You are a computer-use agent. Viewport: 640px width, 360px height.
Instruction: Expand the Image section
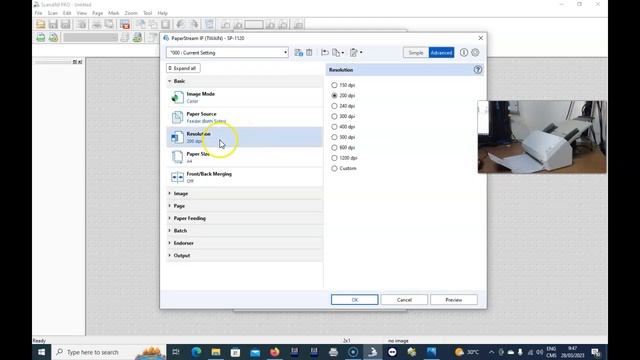(244, 193)
